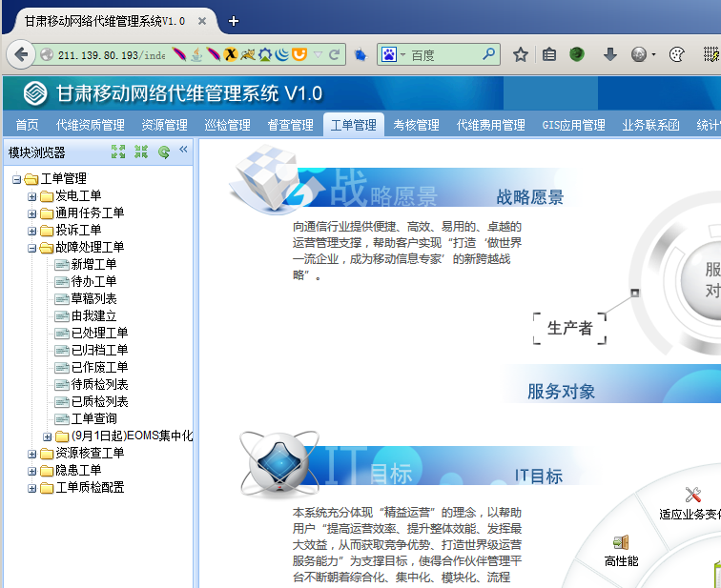Click the orange U-shaped icon in address bar

click(x=299, y=54)
